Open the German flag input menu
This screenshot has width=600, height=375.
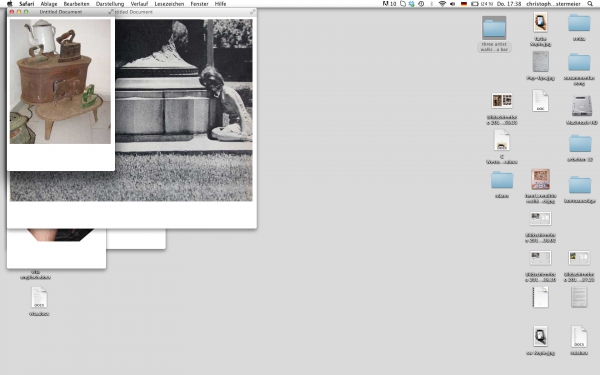[x=464, y=4]
